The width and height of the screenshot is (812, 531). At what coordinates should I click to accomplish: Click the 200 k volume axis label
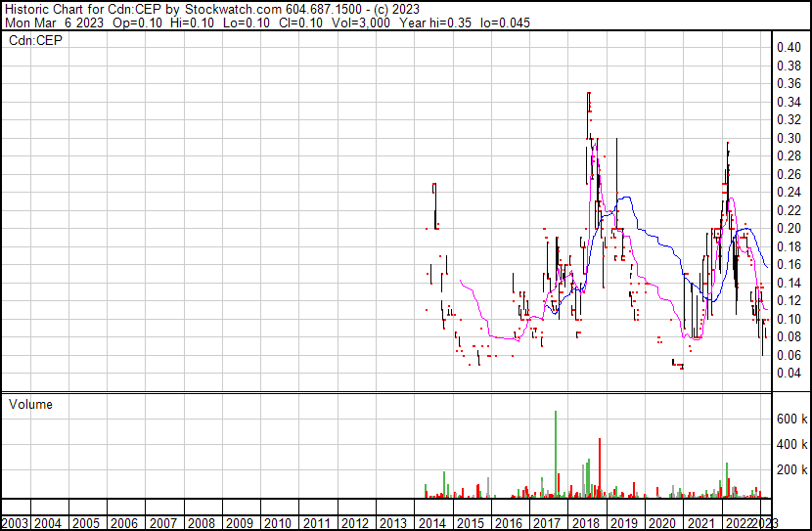[791, 470]
